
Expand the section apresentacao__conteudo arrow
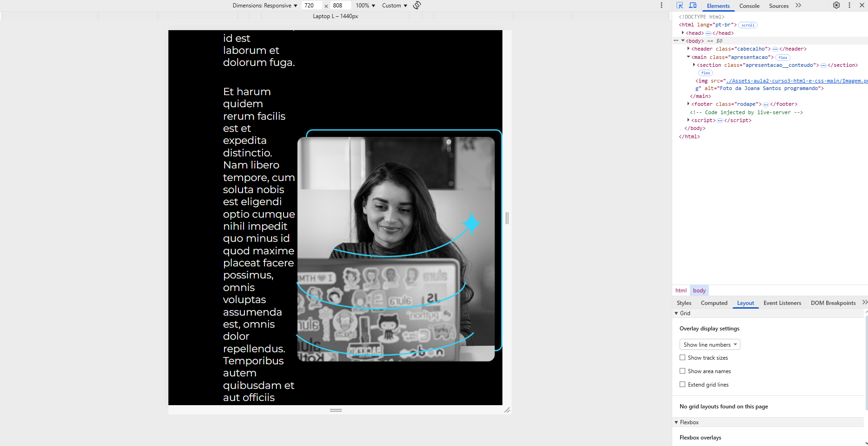tap(694, 65)
